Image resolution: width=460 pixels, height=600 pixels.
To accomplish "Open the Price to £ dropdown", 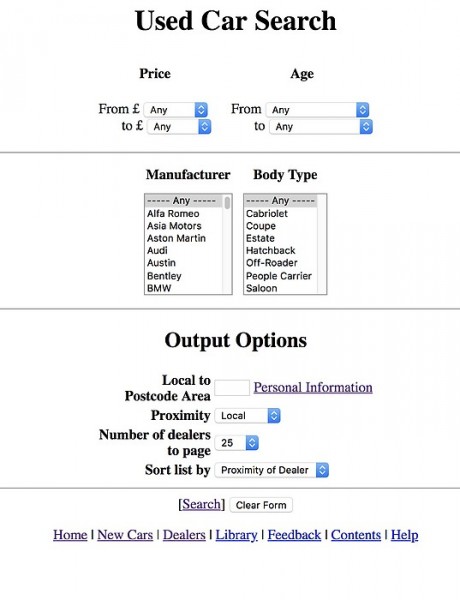I will coord(179,127).
